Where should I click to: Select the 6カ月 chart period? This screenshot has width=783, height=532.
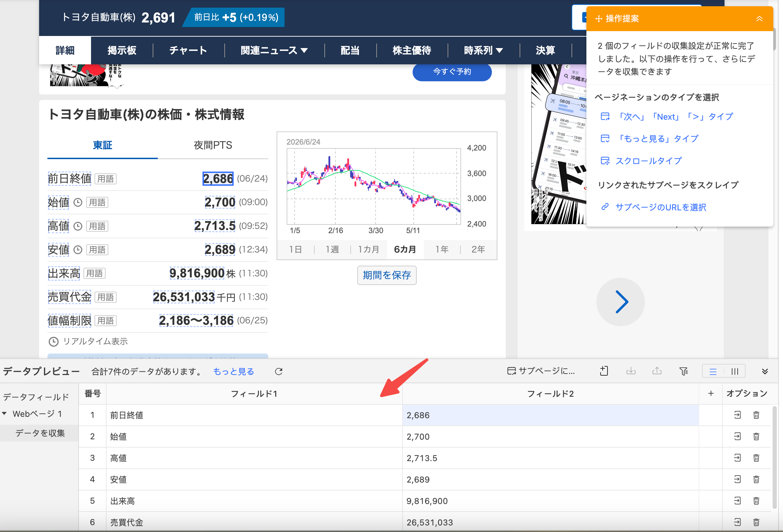[405, 249]
